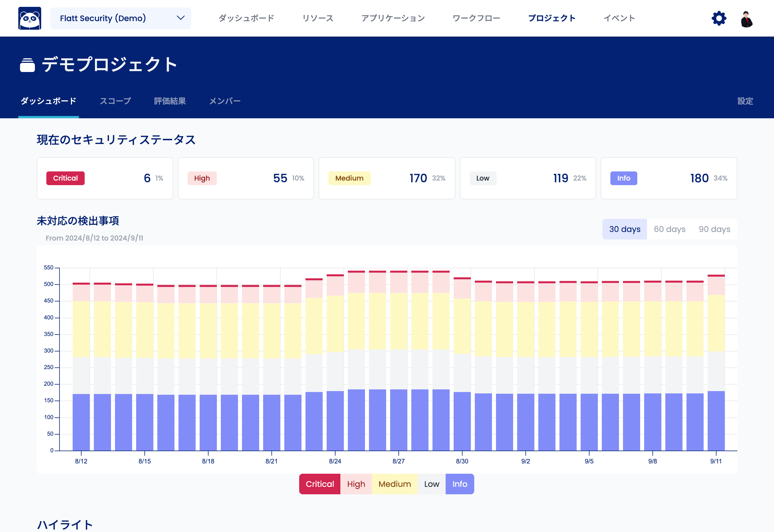The height and width of the screenshot is (532, 774).
Task: Switch to the 評価結果 tab
Action: point(170,100)
